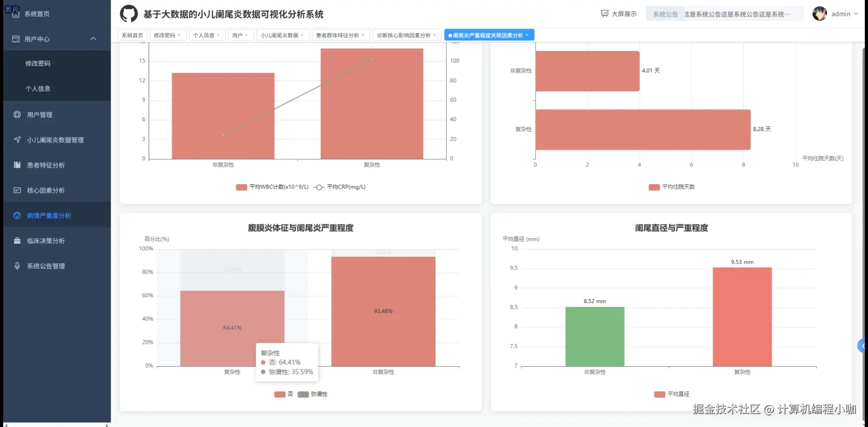Close the 用户 tab
The height and width of the screenshot is (427, 868).
tap(247, 35)
